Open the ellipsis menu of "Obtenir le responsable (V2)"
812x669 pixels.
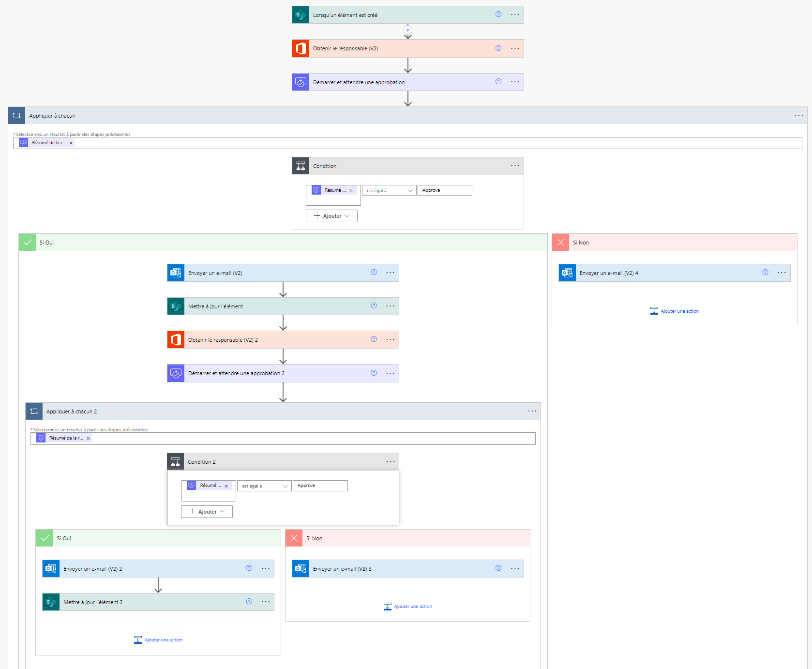click(515, 48)
